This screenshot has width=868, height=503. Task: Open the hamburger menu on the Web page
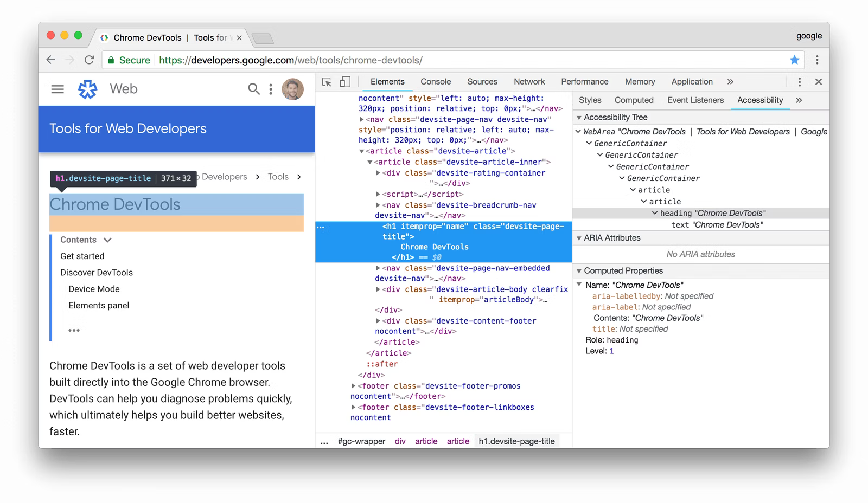pos(58,89)
